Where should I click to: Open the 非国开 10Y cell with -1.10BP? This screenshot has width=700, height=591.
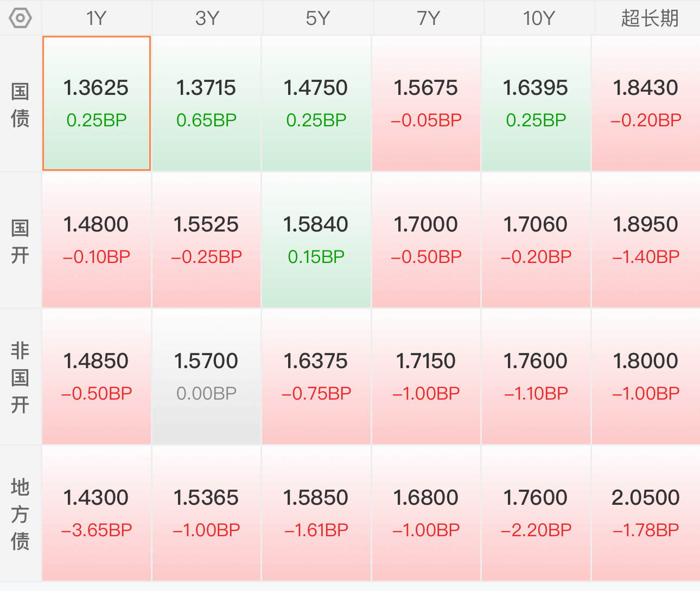(x=536, y=377)
